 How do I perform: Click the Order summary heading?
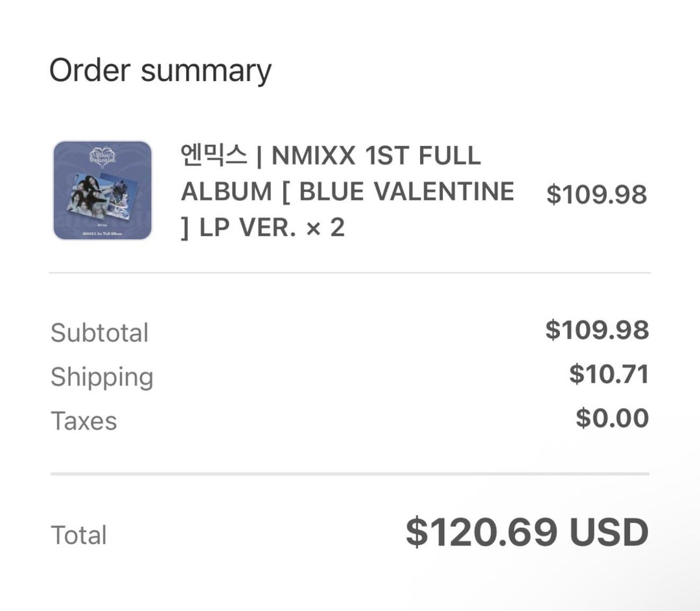click(x=160, y=70)
